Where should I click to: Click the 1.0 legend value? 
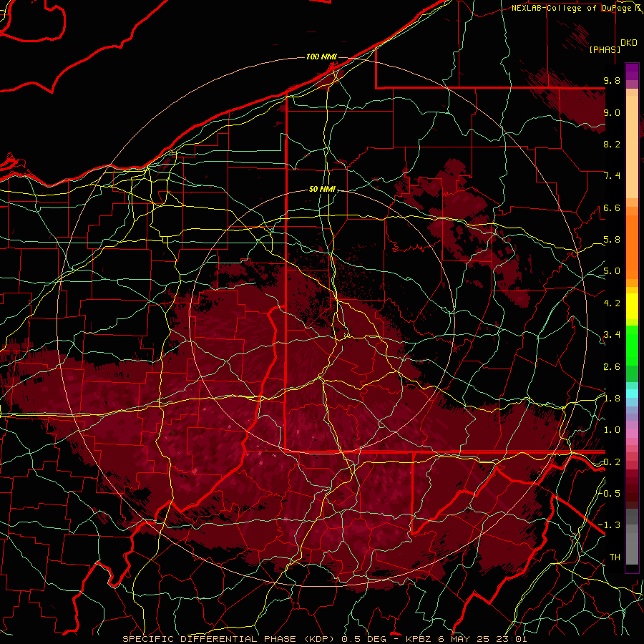(612, 430)
